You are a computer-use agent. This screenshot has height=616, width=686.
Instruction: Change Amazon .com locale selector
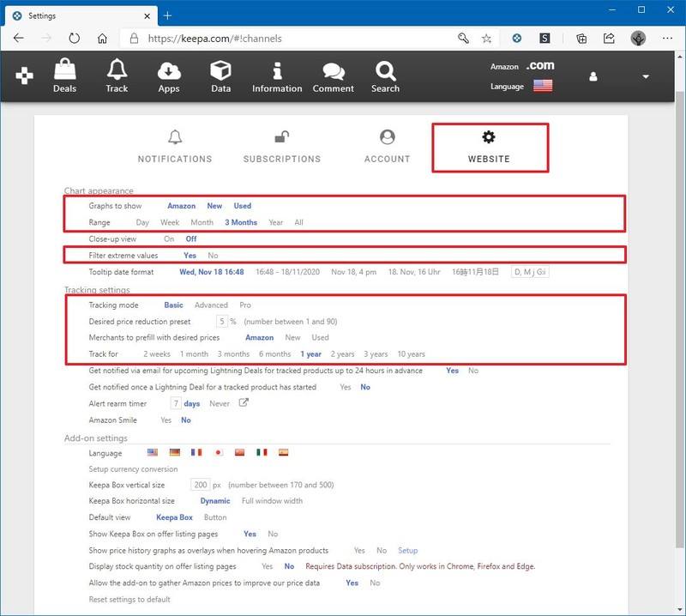(540, 66)
